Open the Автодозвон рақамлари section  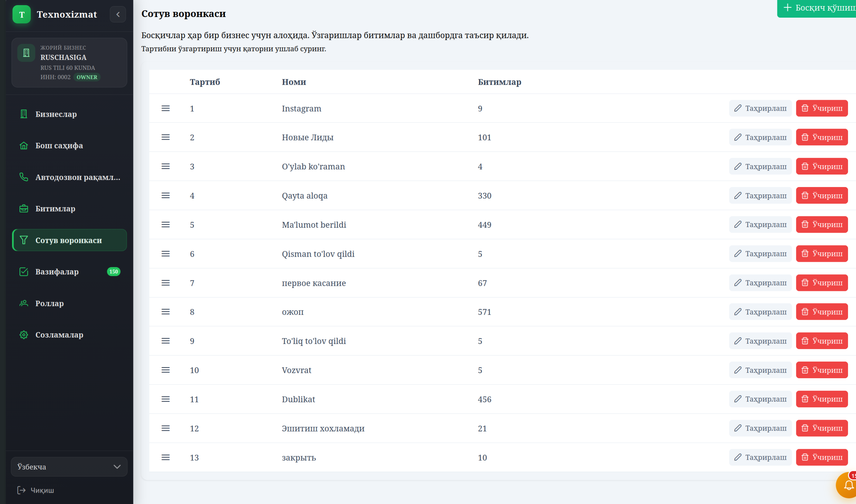pyautogui.click(x=69, y=177)
